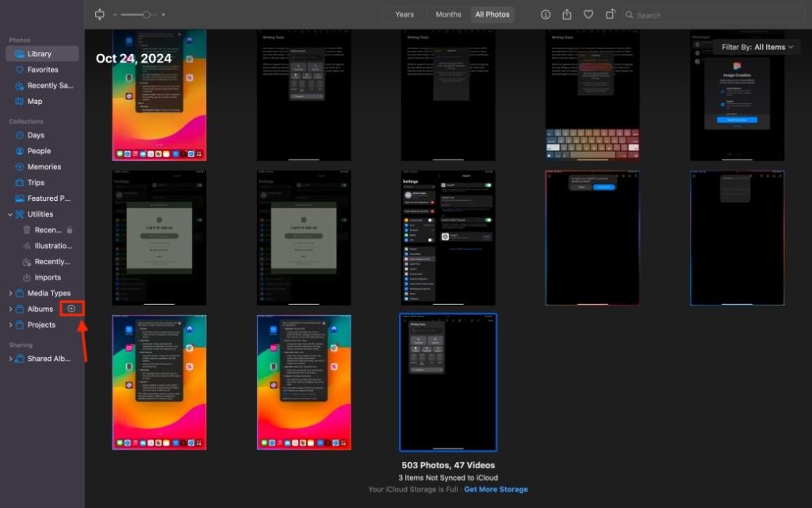Open the Recently... item above Imports
Viewport: 812px width, 508px height.
pyautogui.click(x=48, y=261)
